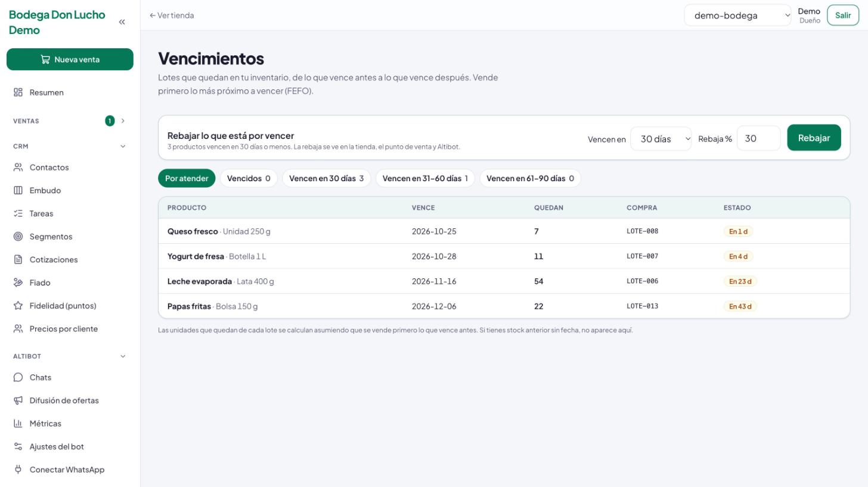The height and width of the screenshot is (487, 868).
Task: Click the LOTE-007 purchase code
Action: (642, 256)
